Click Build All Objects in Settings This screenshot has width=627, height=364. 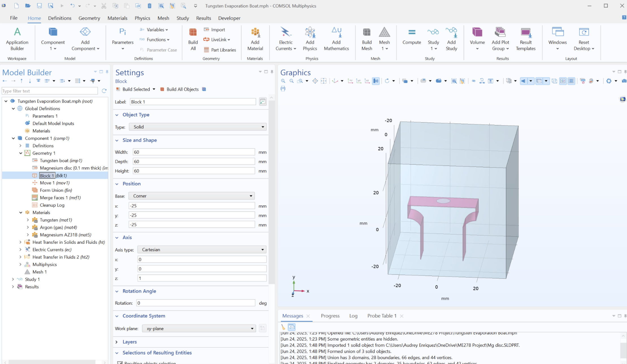tap(182, 89)
